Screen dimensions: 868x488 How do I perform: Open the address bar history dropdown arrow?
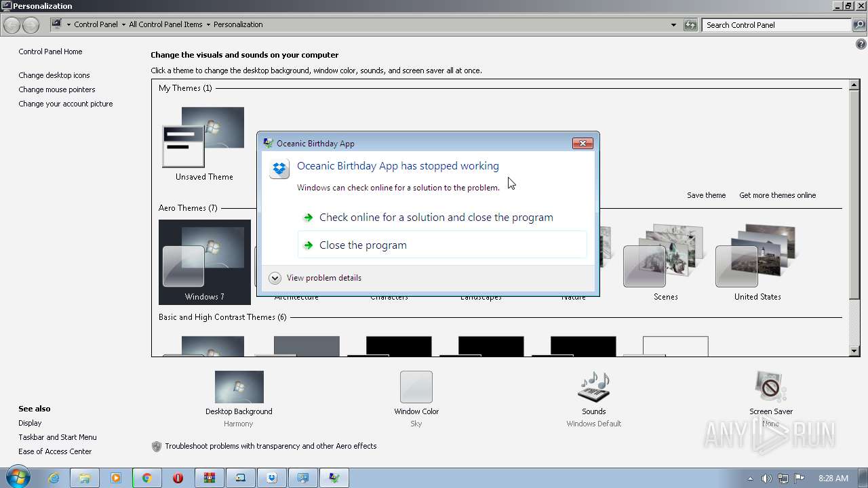(x=673, y=25)
